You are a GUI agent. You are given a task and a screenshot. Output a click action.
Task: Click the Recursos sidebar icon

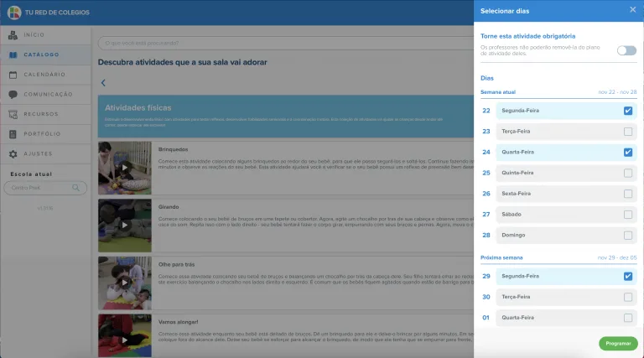13,114
